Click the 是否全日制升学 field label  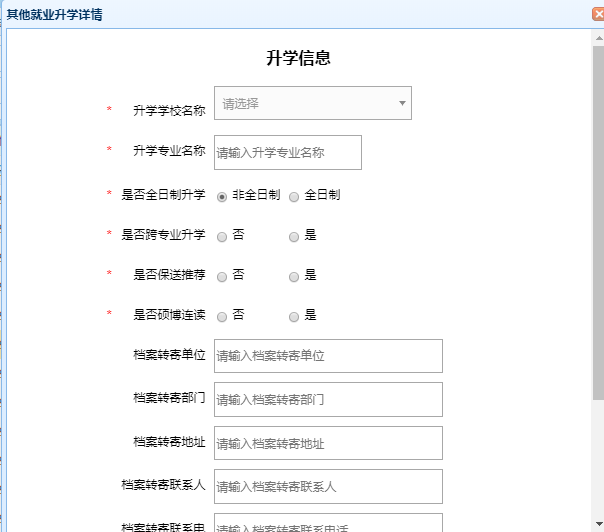pos(163,195)
